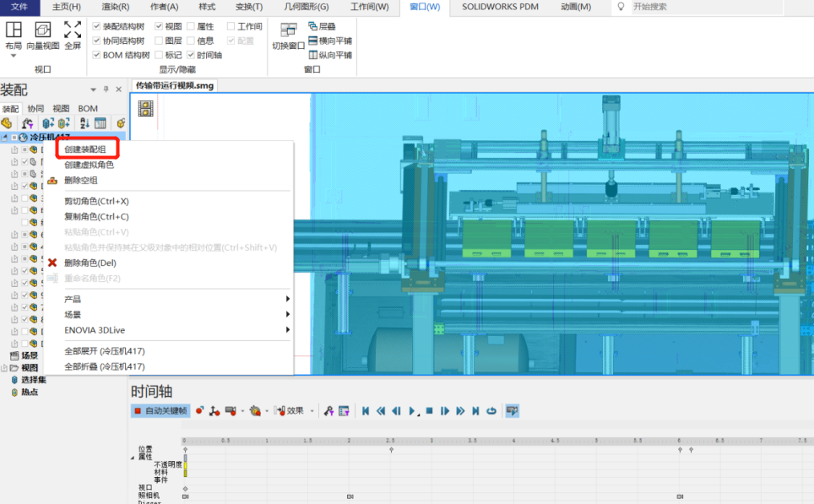Viewport: 814px width, 504px height.
Task: Click the timeline properties filter icon
Action: (344, 410)
